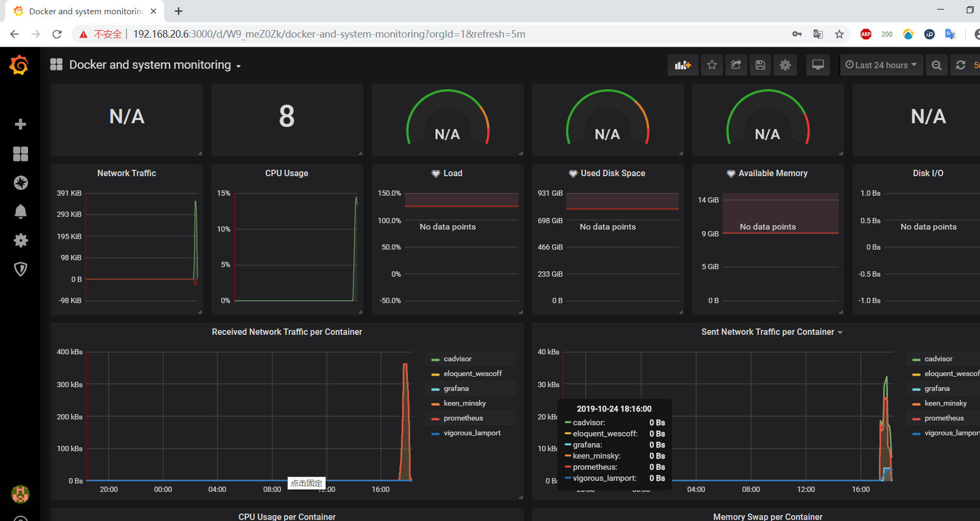Click the browser translate page icon
This screenshot has height=521, width=980.
pos(818,34)
